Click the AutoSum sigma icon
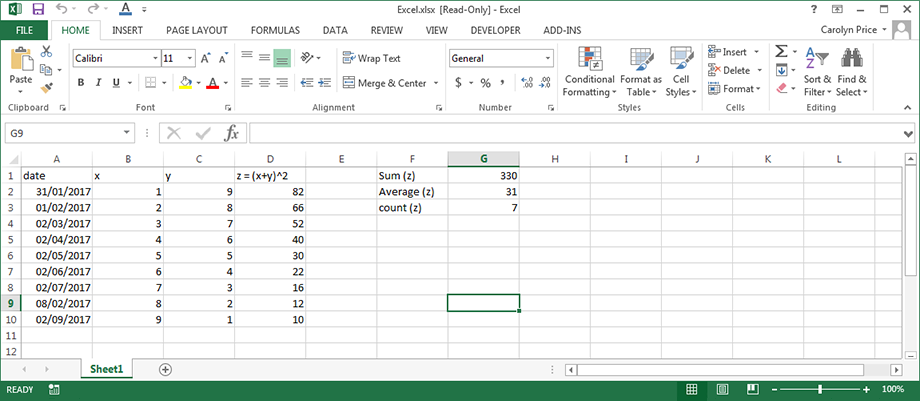Viewport: 920px width, 401px height. coord(782,52)
